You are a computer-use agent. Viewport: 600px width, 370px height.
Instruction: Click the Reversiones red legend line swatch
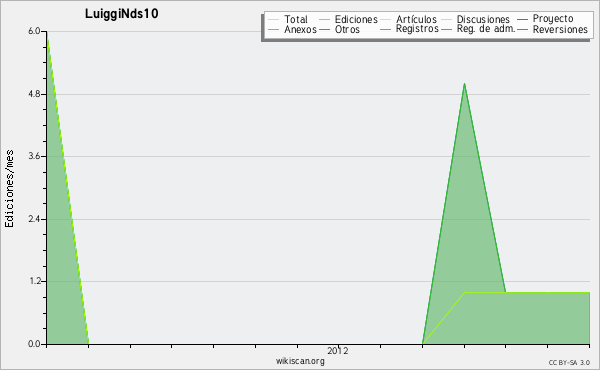tap(522, 30)
